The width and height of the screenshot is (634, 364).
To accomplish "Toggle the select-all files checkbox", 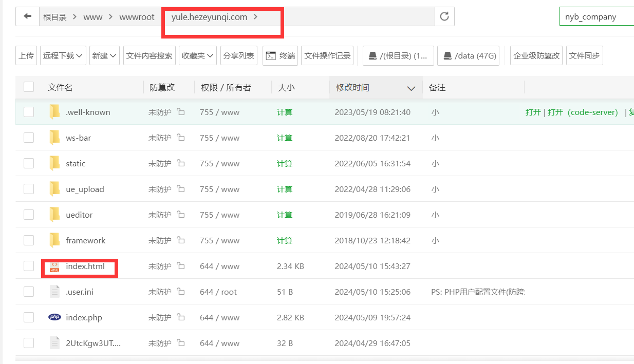I will pyautogui.click(x=29, y=87).
